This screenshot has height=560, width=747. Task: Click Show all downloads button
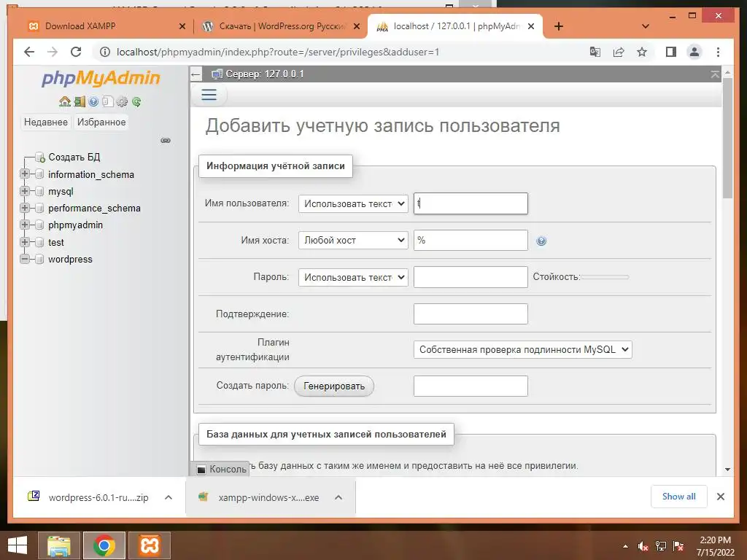coord(679,497)
